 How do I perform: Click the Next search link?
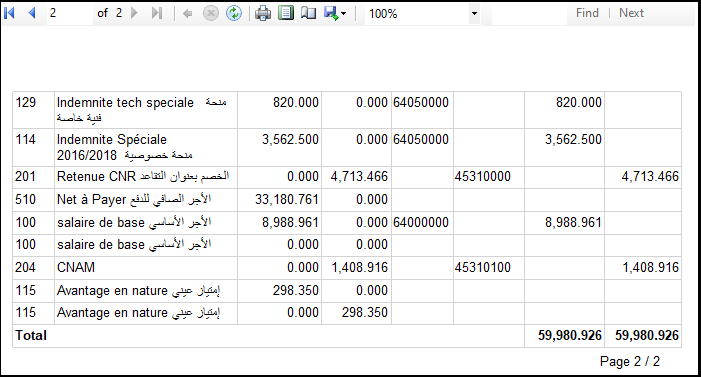tap(631, 13)
